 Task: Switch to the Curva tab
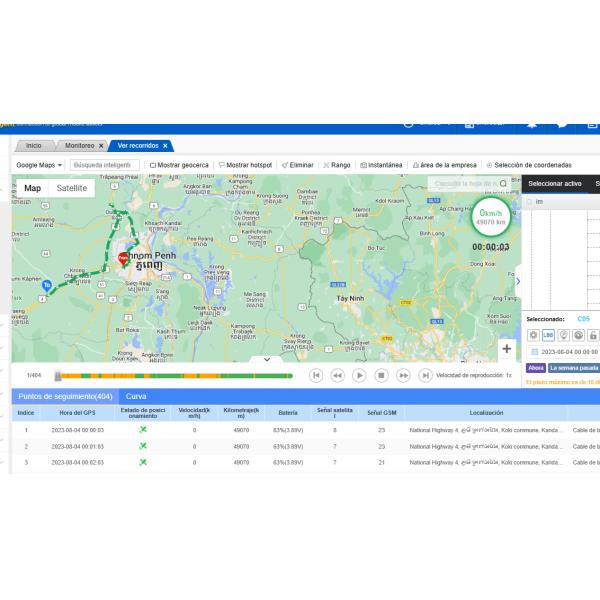coord(136,396)
